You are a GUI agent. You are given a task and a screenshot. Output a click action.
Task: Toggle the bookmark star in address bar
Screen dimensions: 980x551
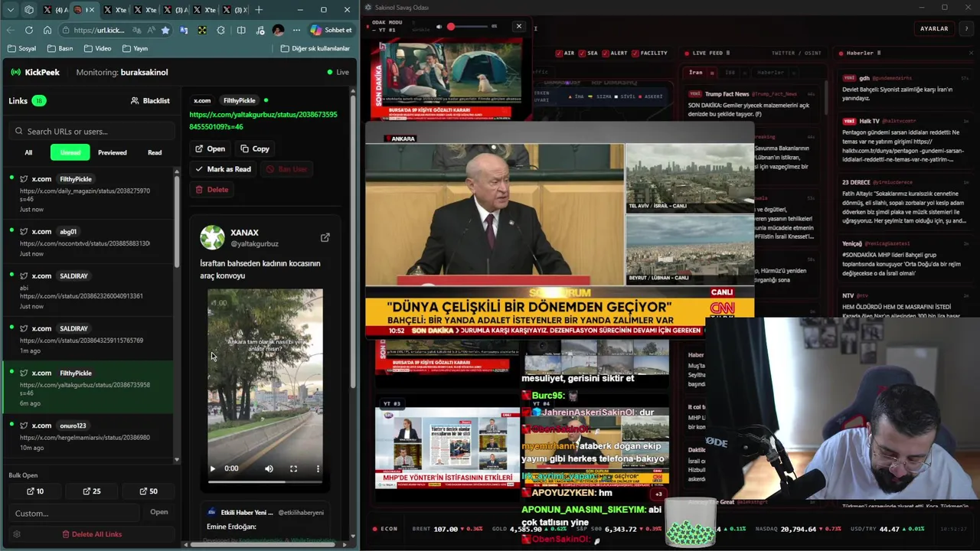click(165, 30)
